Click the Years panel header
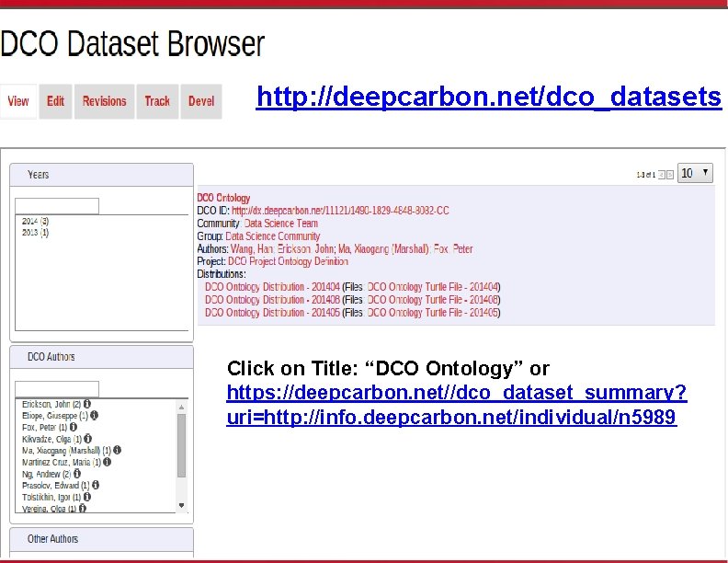This screenshot has width=728, height=563. point(101,175)
